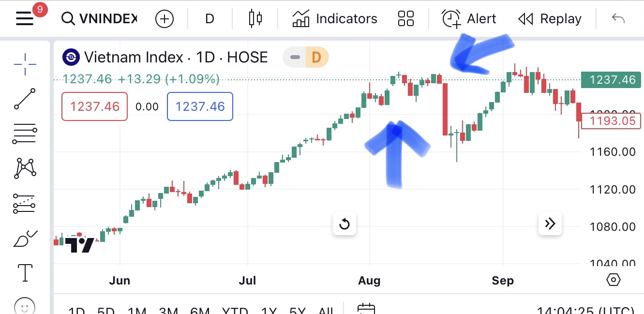Open the hamburger main menu
This screenshot has width=644, height=314.
coord(25,18)
